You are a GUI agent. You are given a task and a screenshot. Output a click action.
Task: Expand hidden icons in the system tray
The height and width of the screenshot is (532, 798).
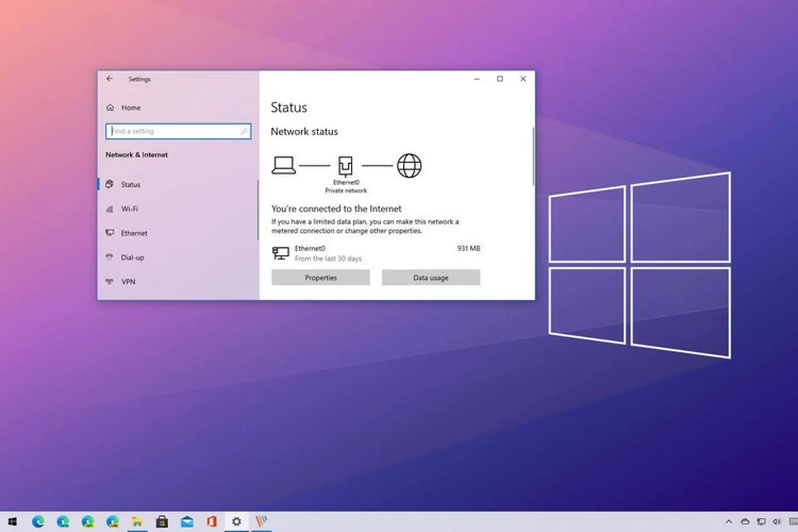point(728,521)
